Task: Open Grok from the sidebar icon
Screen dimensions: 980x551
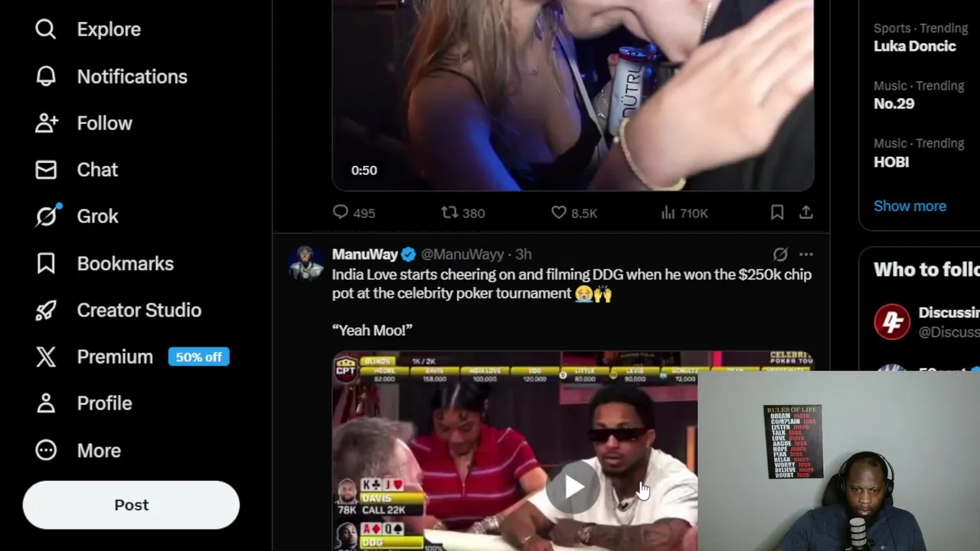Action: 47,217
